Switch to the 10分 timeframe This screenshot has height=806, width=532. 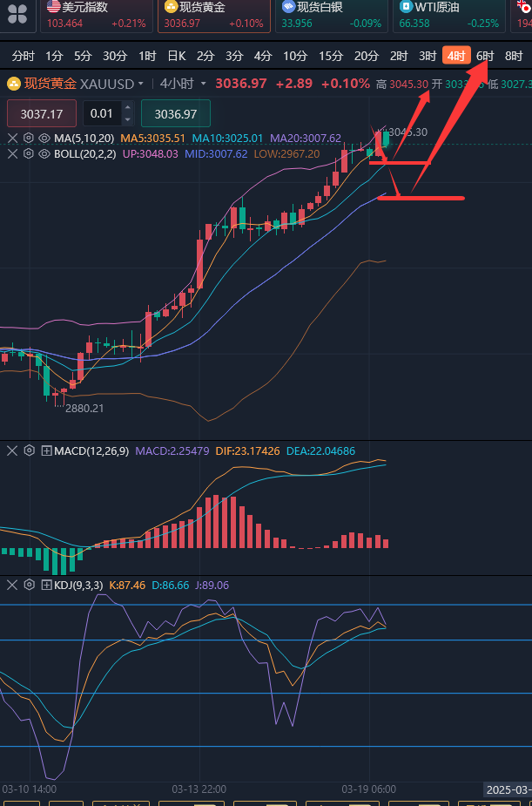(295, 56)
